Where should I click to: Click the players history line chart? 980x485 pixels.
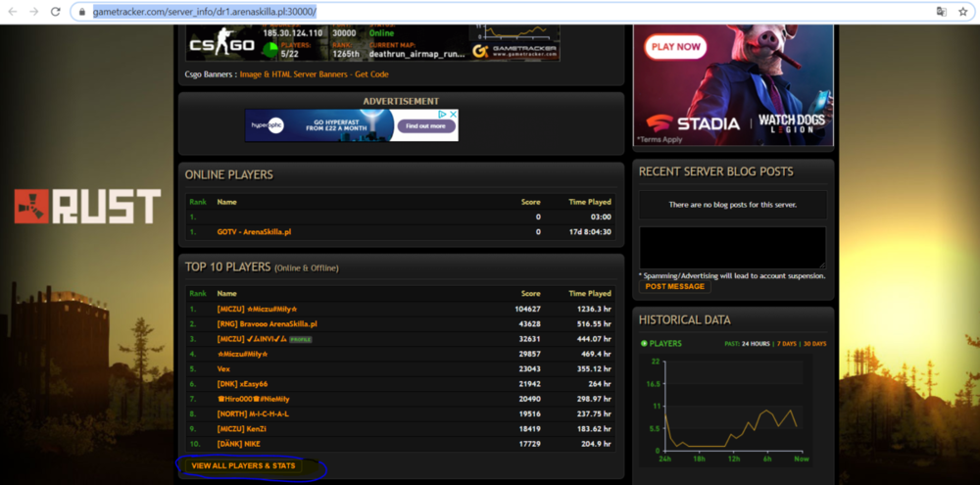[x=733, y=407]
